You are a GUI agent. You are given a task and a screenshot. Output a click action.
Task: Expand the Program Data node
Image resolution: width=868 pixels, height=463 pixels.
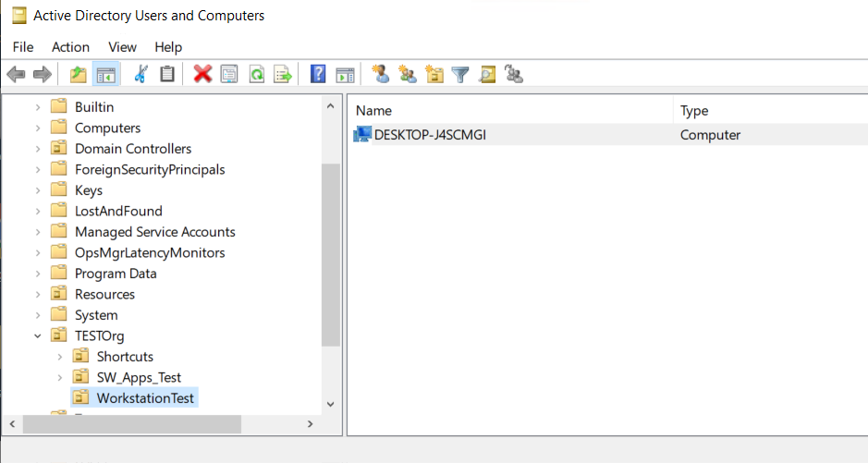click(38, 274)
